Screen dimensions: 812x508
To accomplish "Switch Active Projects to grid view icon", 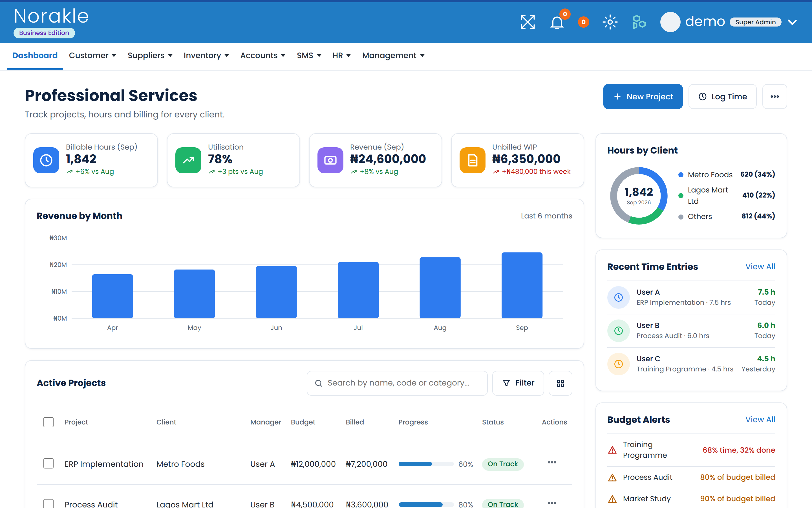I will pos(560,383).
